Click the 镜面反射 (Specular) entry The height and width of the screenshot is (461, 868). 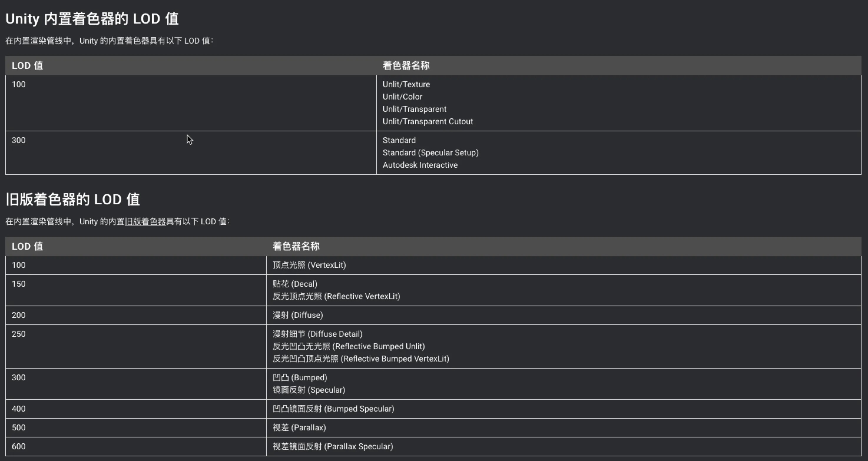point(309,390)
